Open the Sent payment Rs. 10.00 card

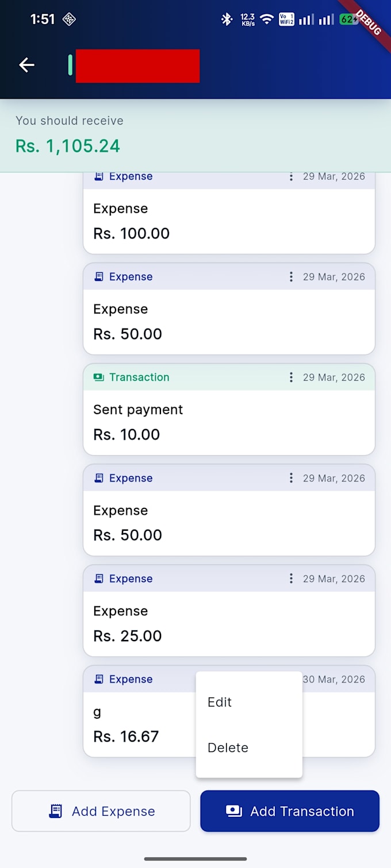coord(229,409)
